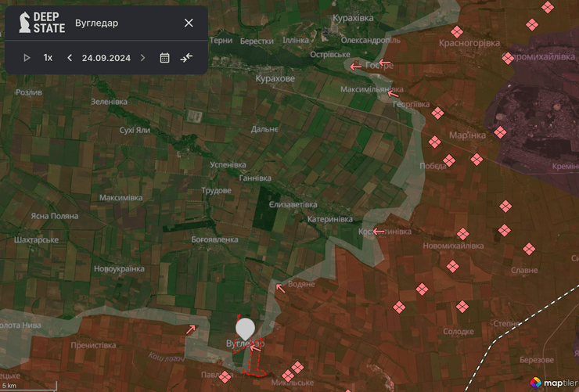
Task: Click the attack arrow west of Вугледар
Action: coord(191,329)
